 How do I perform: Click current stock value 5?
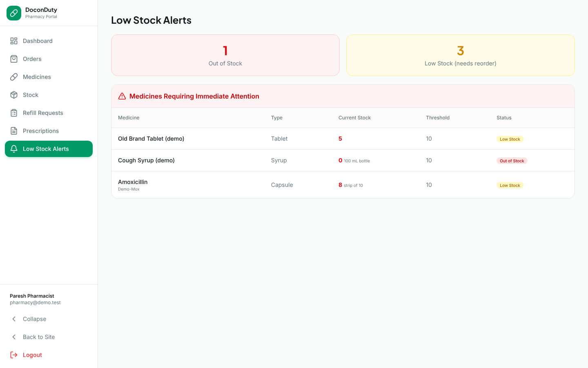(x=340, y=139)
